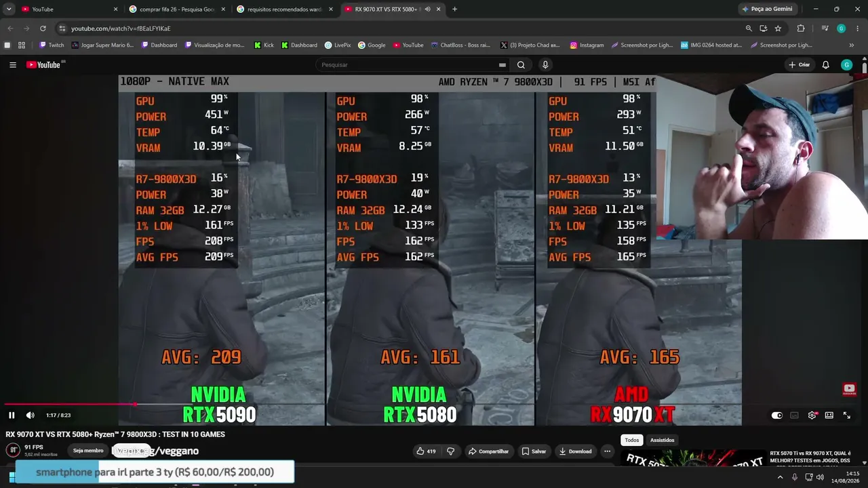Screen dimensions: 868x488
Task: Open more actions ellipsis menu
Action: [607, 451]
